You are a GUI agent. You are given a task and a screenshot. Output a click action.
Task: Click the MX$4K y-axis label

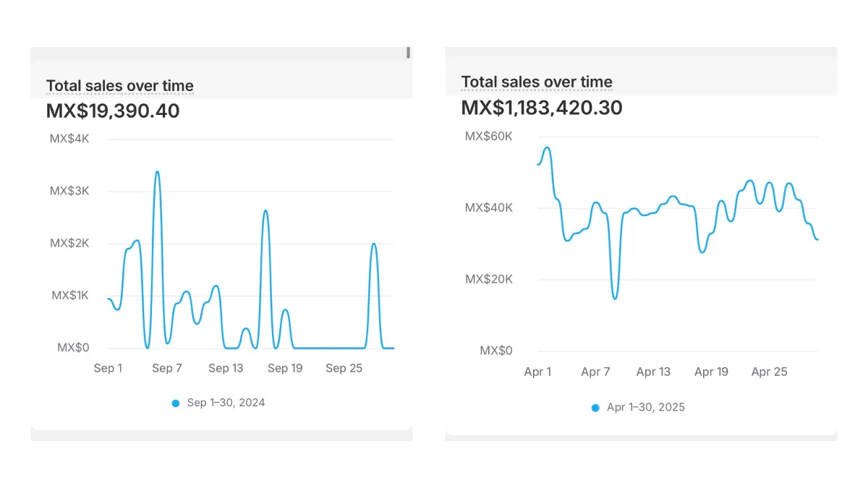coord(69,139)
